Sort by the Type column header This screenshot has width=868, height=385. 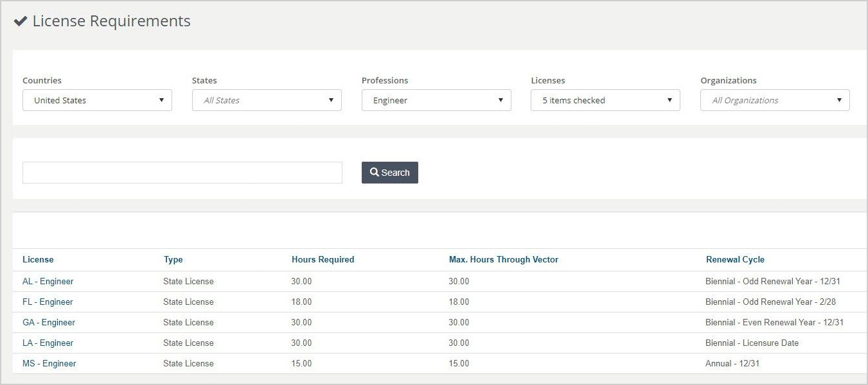[x=173, y=260]
